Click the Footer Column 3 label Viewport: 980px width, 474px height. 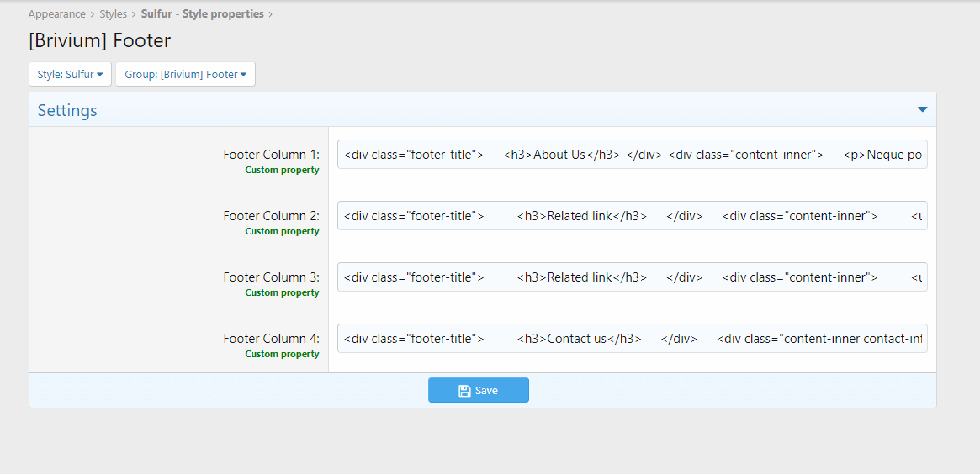(271, 277)
